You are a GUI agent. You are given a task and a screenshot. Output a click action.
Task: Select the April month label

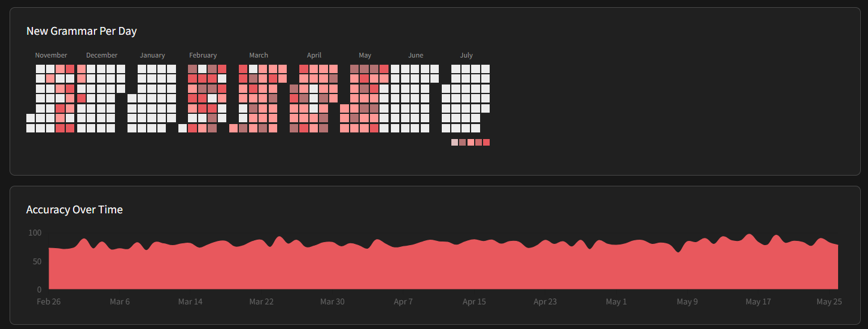314,55
